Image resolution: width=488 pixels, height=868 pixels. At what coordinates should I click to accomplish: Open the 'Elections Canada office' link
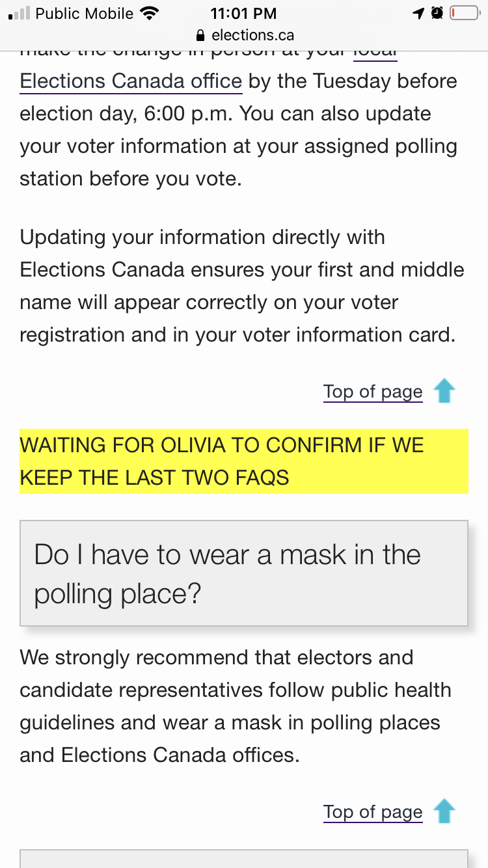(x=131, y=82)
